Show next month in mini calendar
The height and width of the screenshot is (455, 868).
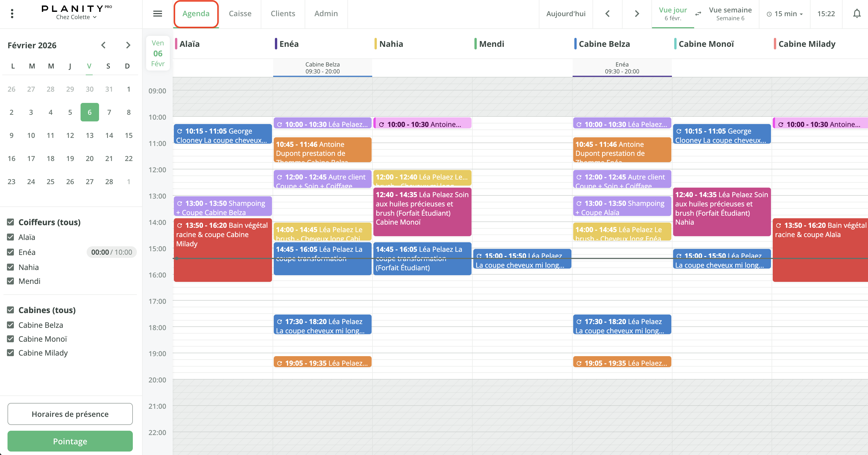128,45
